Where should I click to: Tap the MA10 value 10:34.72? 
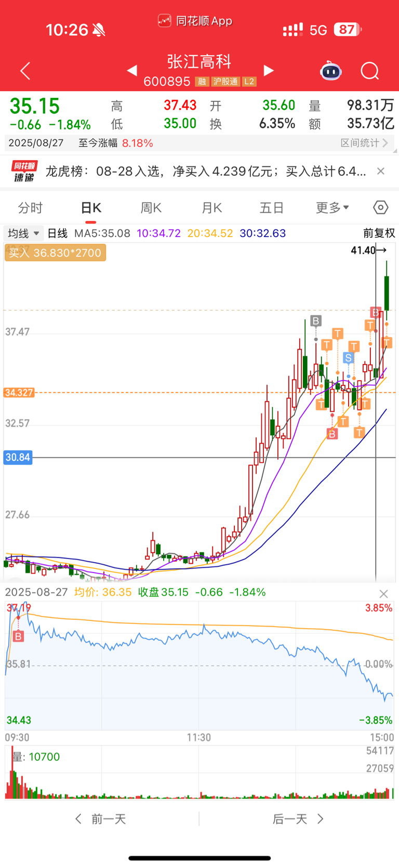pyautogui.click(x=159, y=234)
